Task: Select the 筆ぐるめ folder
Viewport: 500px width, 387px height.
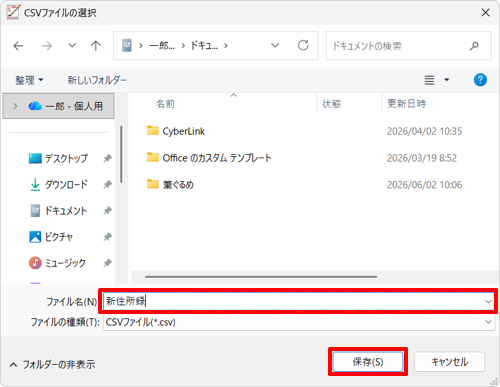Action: [x=170, y=184]
